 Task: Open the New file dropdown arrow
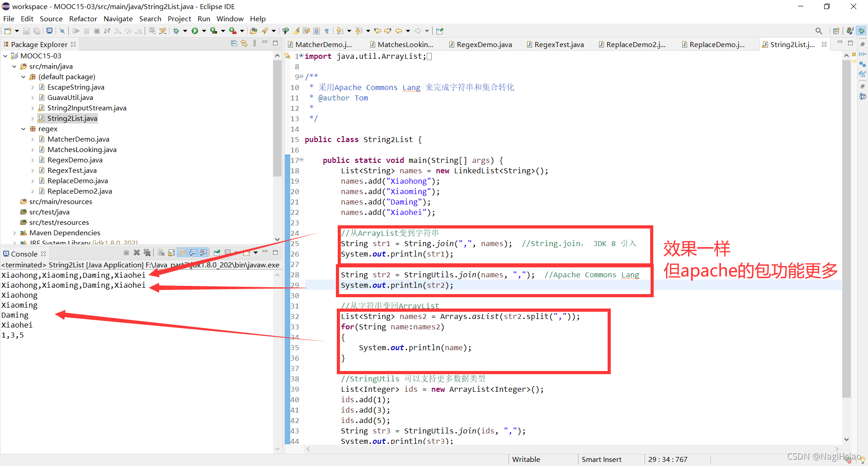17,31
